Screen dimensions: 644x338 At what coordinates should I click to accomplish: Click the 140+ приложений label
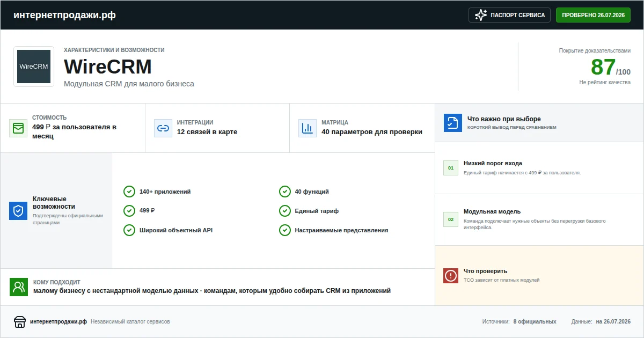(165, 192)
